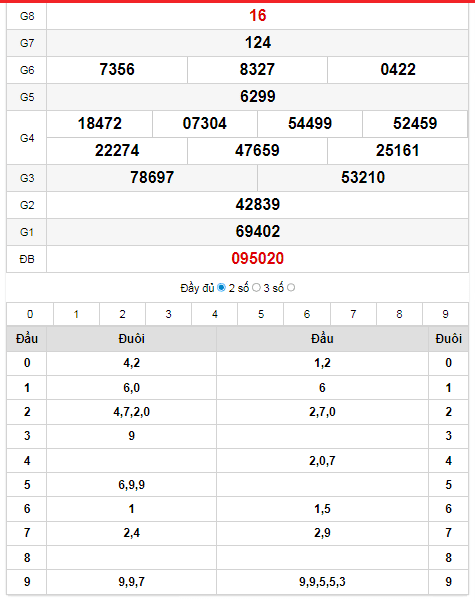Pick digit filter tab 7

(x=353, y=314)
